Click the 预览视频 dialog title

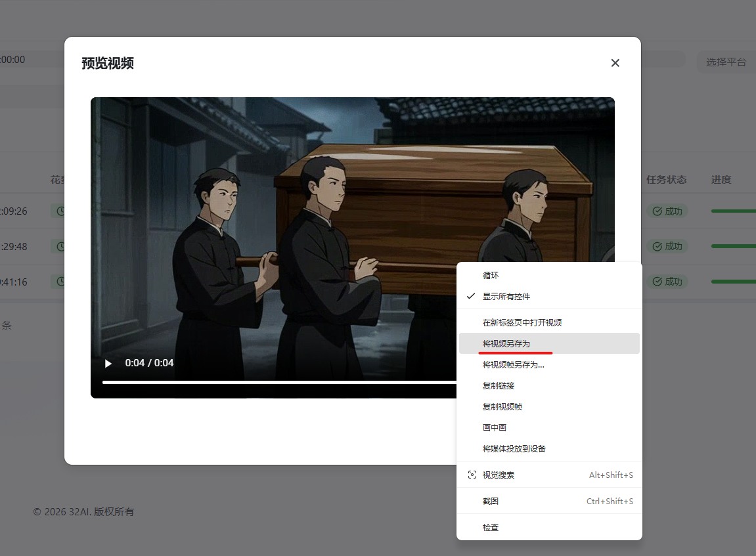(x=108, y=63)
